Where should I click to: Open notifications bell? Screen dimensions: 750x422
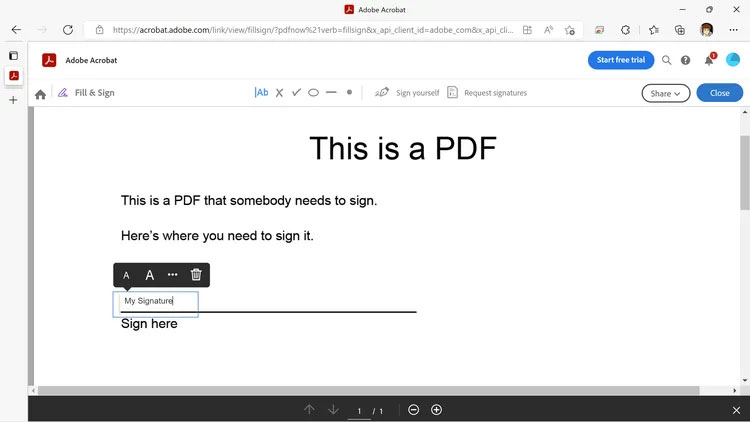(x=709, y=60)
